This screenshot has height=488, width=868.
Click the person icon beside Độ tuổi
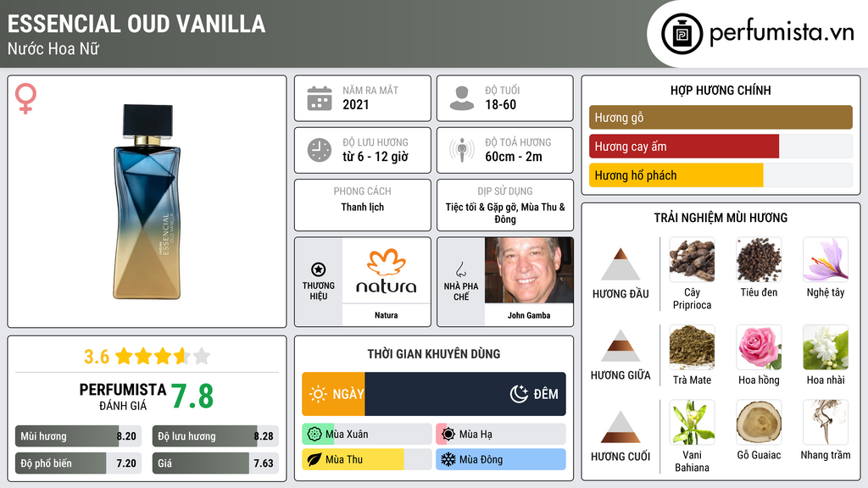pyautogui.click(x=462, y=98)
